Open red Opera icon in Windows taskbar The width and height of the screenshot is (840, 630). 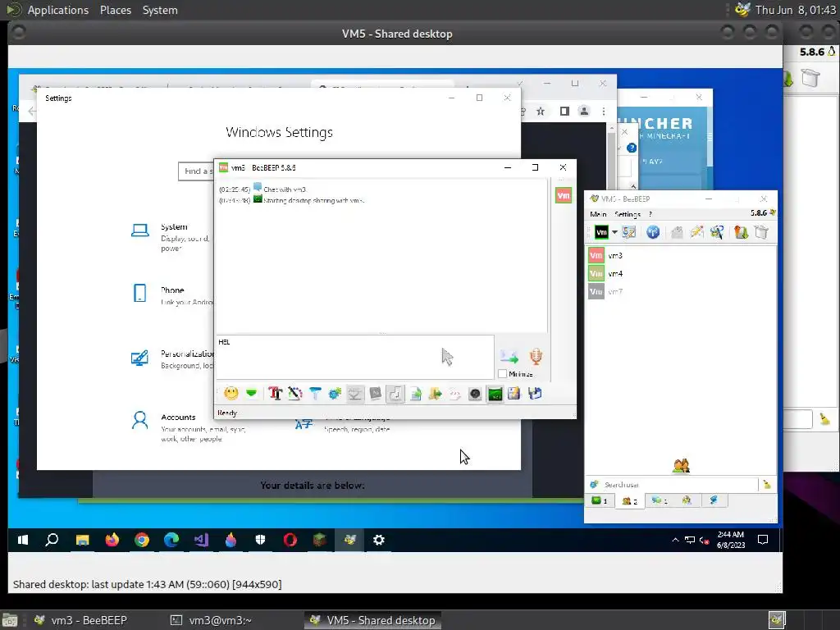coord(290,540)
